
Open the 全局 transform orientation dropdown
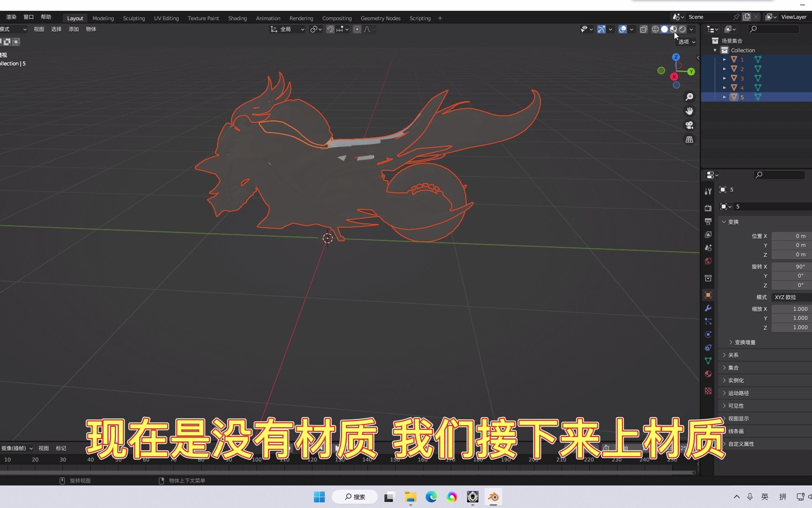coord(287,29)
